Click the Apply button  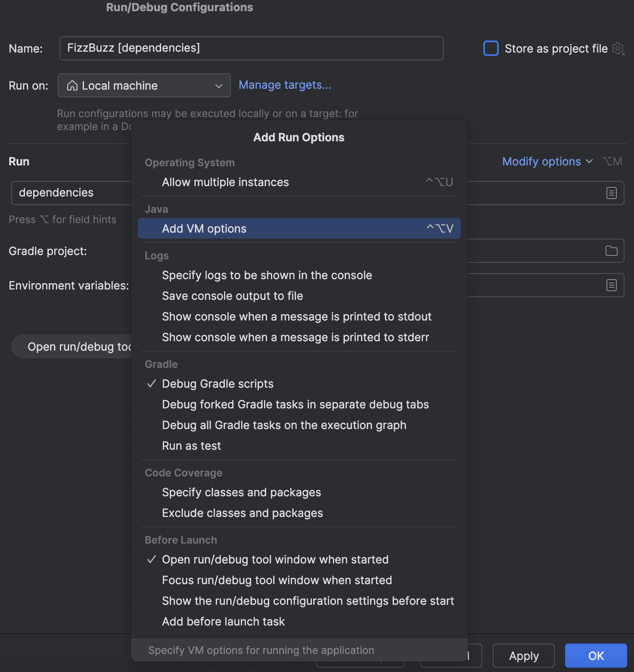tap(523, 656)
